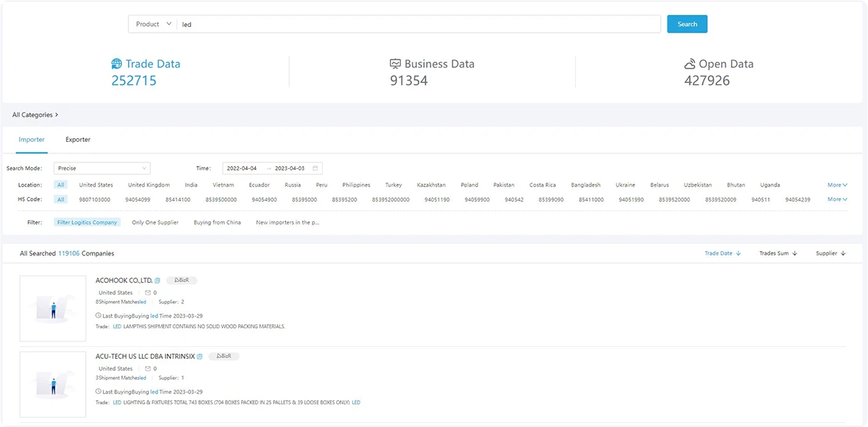Click copy icon beside ACU-TECH US LLC
Viewport: 868px width, 427px height.
point(200,356)
